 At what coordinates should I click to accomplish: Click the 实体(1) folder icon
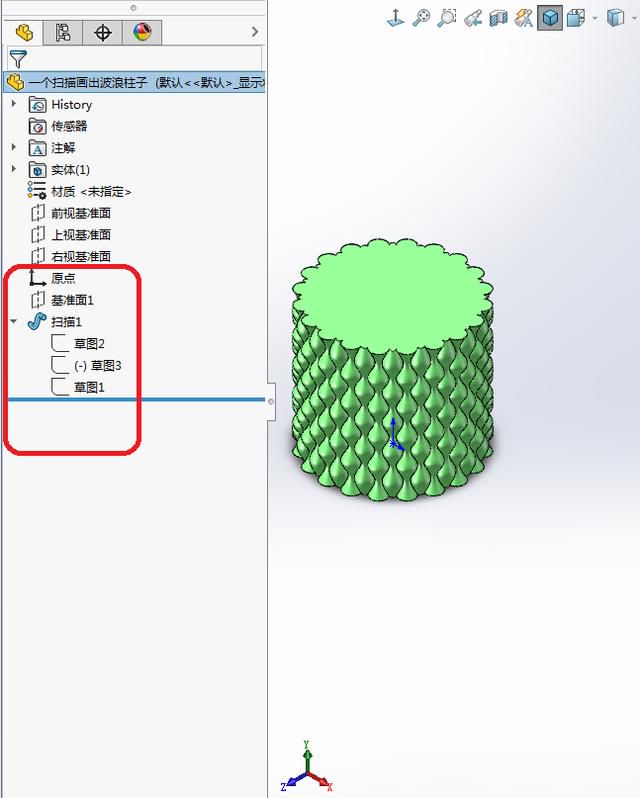[38, 169]
